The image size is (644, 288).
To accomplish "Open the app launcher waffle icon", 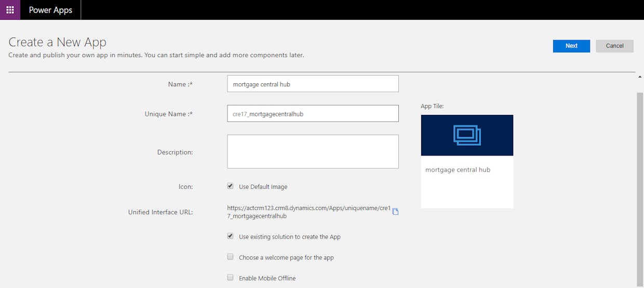I will coord(10,10).
